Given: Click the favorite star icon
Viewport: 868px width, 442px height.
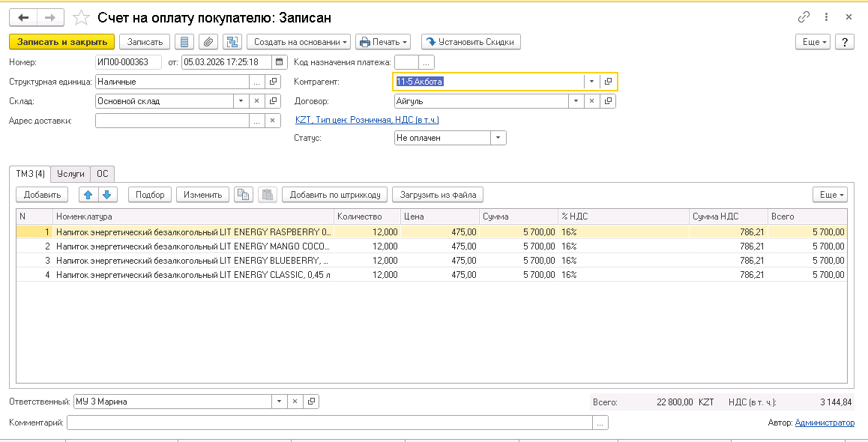Looking at the screenshot, I should pyautogui.click(x=82, y=17).
